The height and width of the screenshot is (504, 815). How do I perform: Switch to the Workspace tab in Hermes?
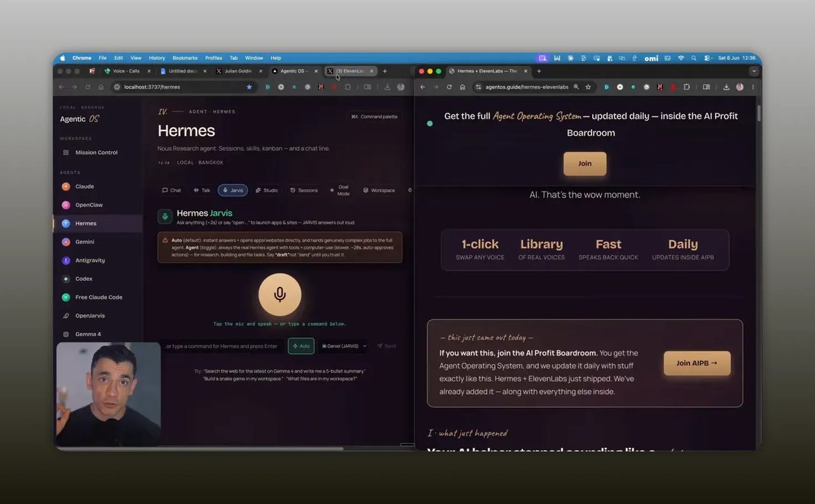[x=379, y=190]
